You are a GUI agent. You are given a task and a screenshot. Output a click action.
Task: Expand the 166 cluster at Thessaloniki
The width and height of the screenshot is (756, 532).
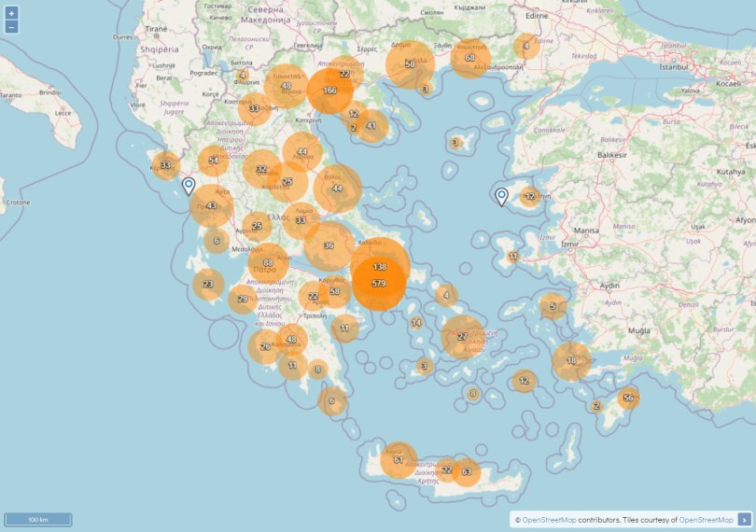point(329,91)
